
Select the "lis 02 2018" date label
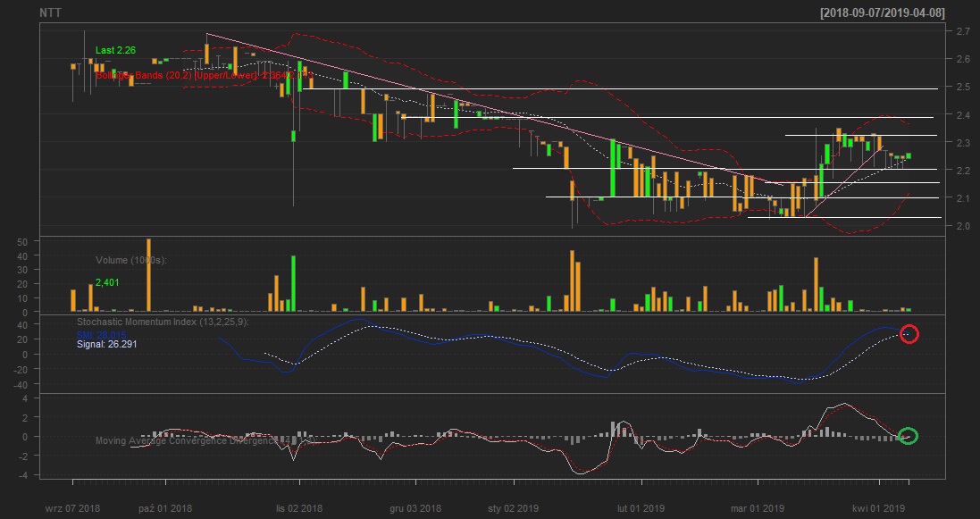click(299, 508)
